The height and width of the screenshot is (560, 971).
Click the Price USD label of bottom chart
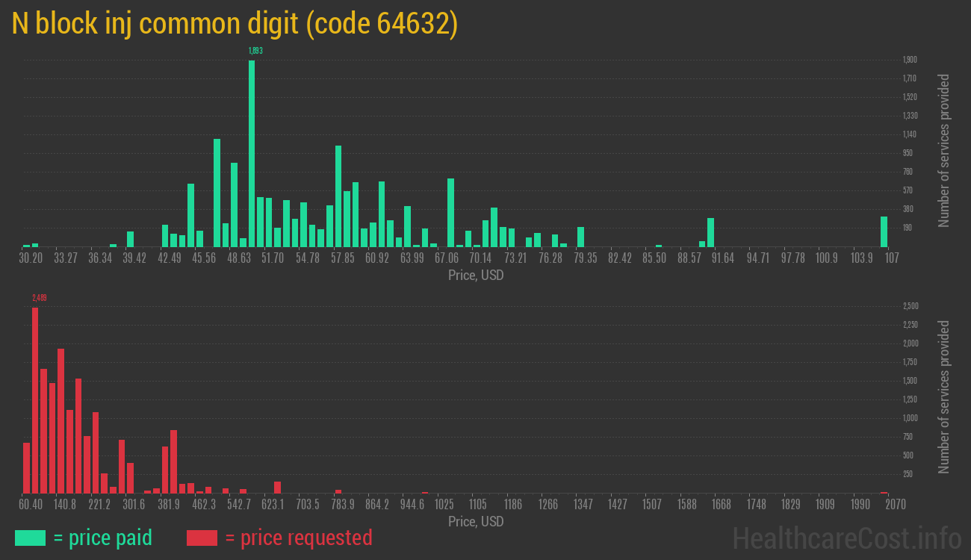click(476, 522)
